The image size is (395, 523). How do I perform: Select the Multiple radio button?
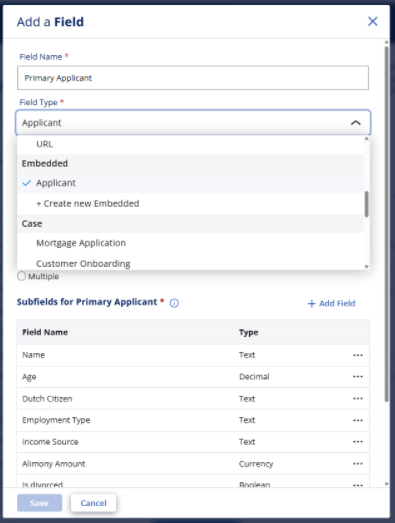pos(22,276)
